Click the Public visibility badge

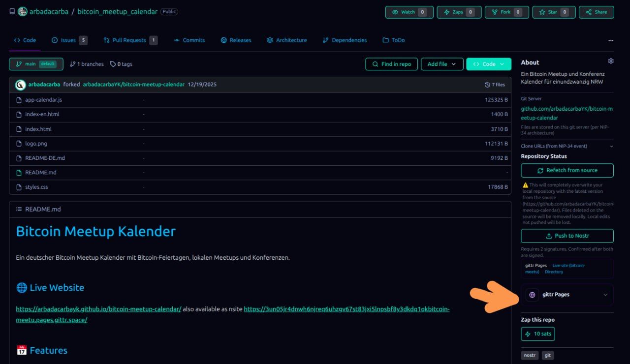(x=169, y=12)
